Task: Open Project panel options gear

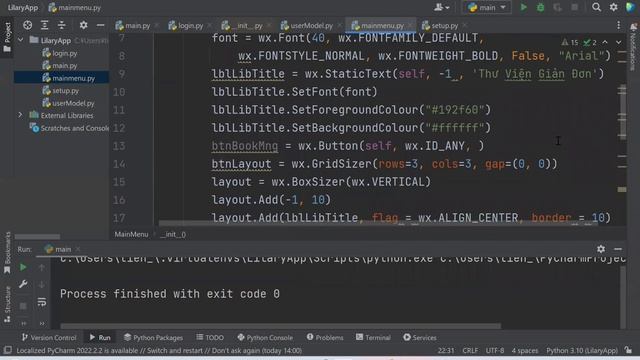Action: pos(84,25)
